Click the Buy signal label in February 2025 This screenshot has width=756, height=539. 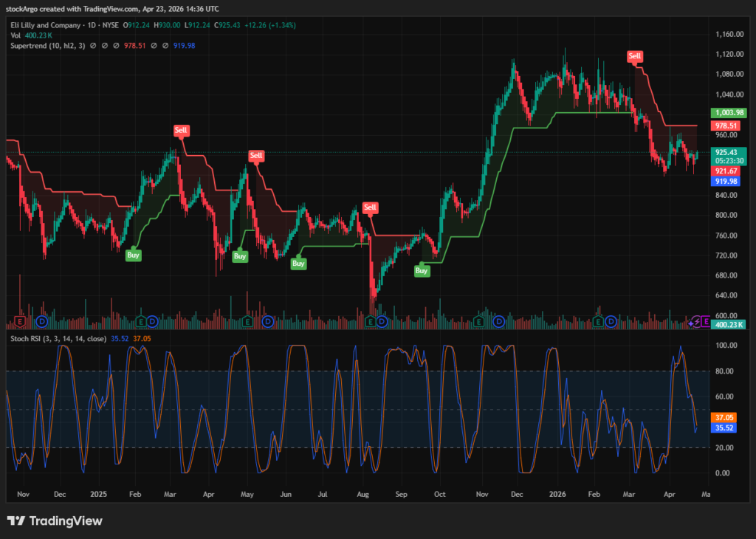[133, 255]
